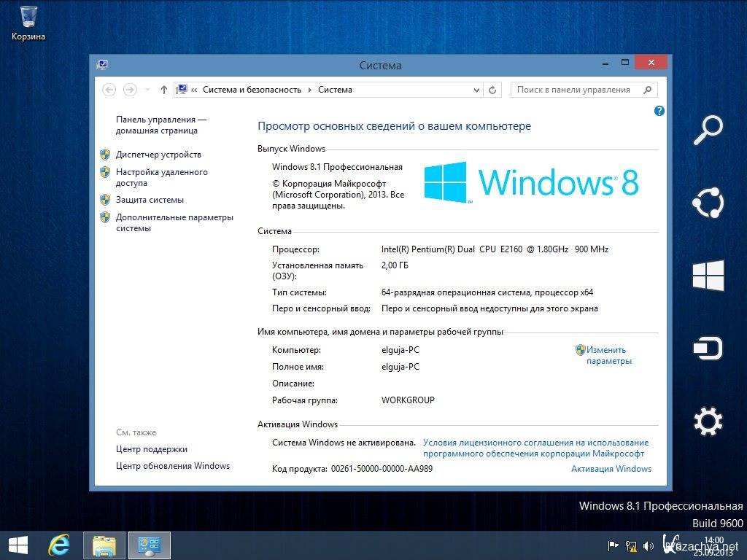Open File Explorer from the taskbar
The image size is (747, 560).
coord(104,545)
